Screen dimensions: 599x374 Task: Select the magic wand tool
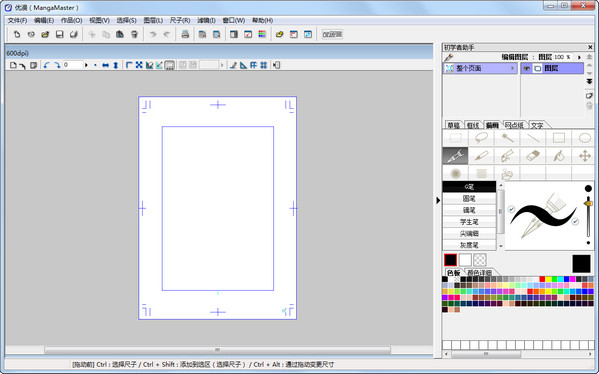click(x=507, y=138)
